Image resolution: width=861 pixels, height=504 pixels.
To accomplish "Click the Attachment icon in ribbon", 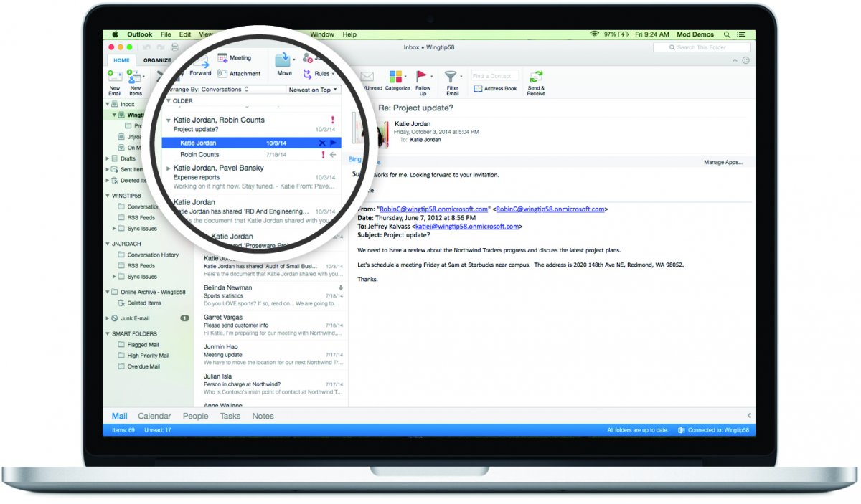I will click(222, 73).
